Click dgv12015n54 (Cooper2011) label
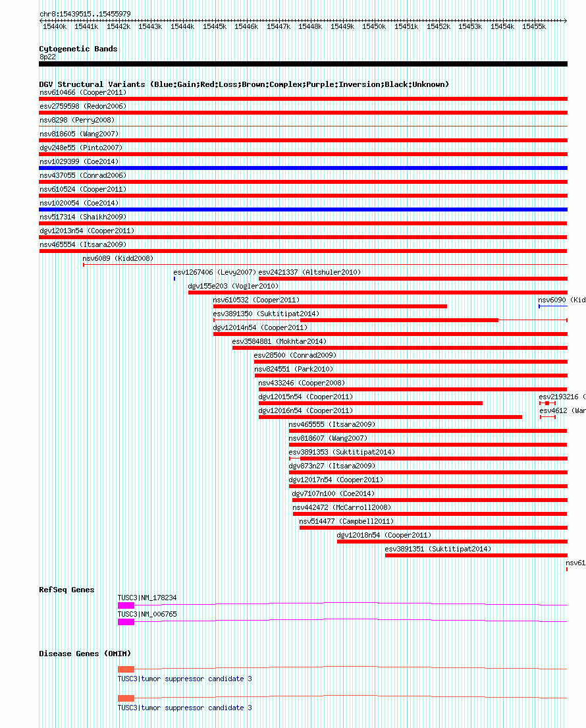 click(x=306, y=397)
